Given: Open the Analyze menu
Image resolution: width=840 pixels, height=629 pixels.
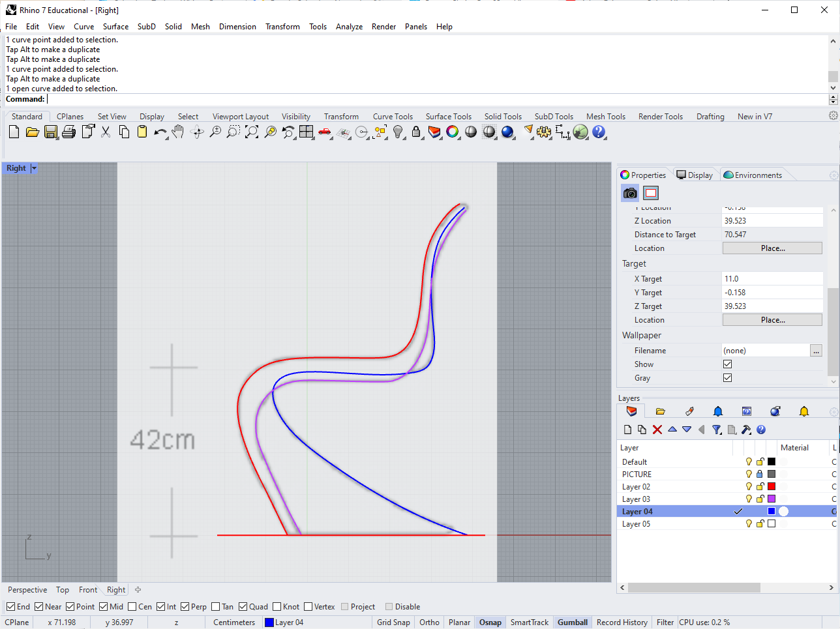Looking at the screenshot, I should [x=349, y=27].
